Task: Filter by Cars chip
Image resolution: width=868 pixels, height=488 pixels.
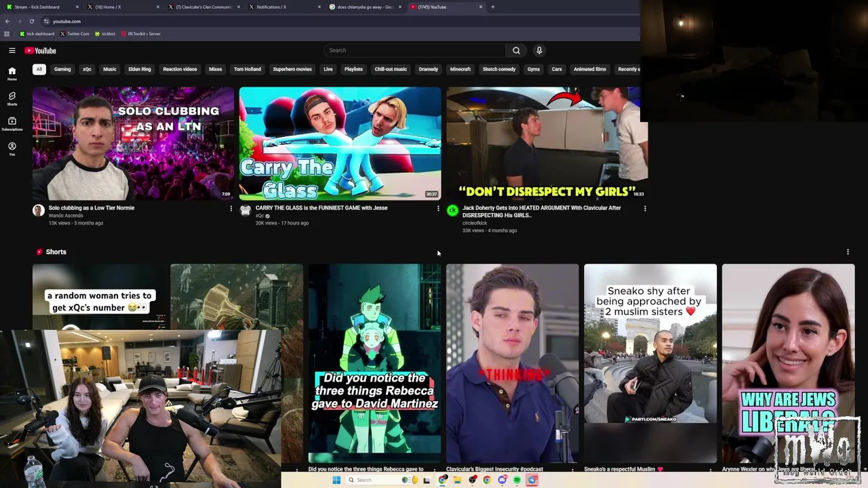Action: coord(557,69)
